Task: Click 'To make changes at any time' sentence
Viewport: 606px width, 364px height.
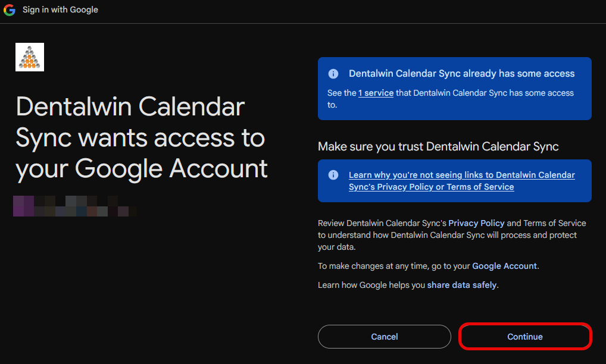Action: click(x=428, y=266)
